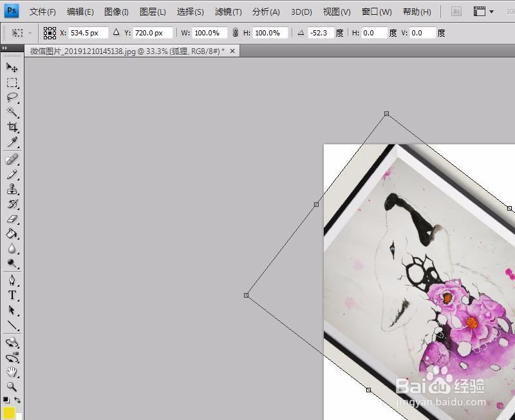Select the 3D Rotate tool
Screen dimensions: 515x420
[x=12, y=342]
